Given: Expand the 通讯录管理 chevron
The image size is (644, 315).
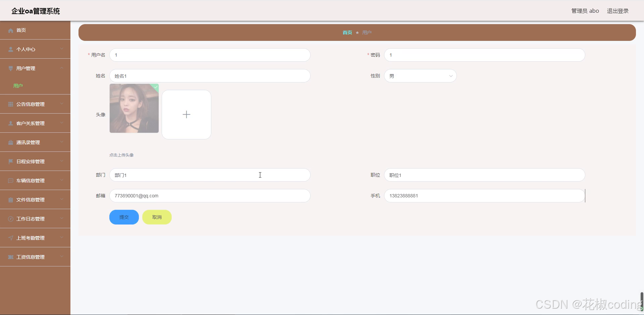Looking at the screenshot, I should point(62,142).
